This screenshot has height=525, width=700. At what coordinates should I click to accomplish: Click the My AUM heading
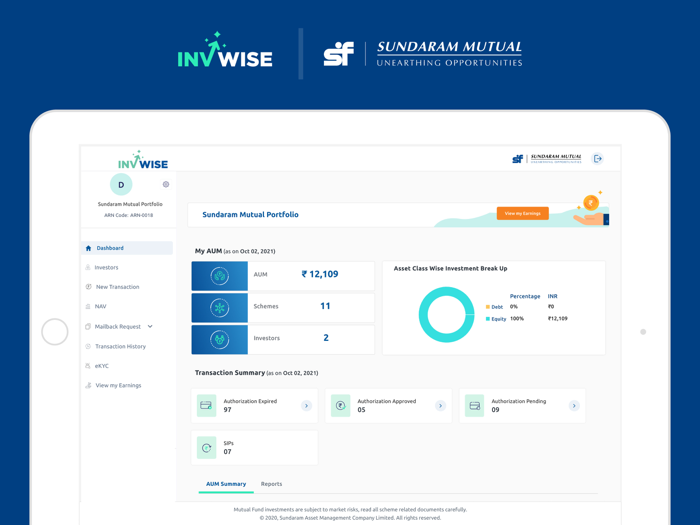pos(208,251)
